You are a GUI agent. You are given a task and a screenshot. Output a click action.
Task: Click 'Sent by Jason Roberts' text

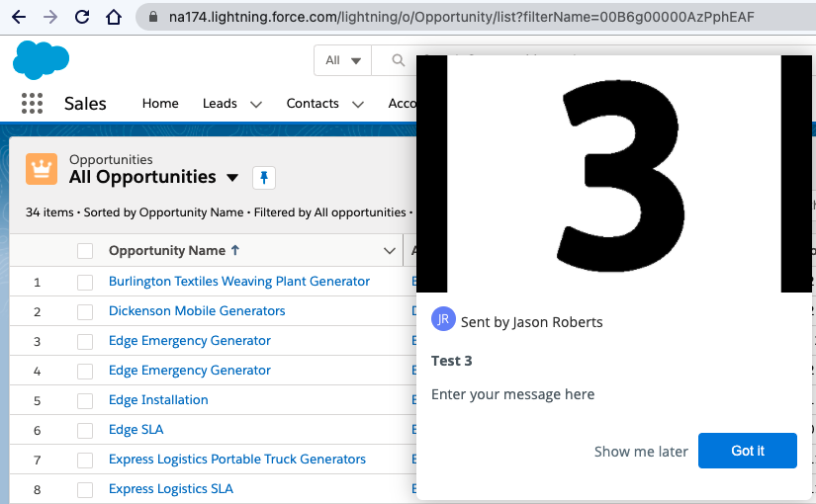coord(531,322)
